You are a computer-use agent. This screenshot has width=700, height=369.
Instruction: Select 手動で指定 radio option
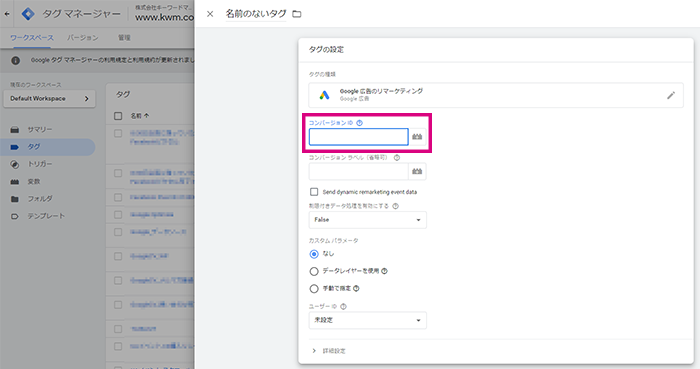point(314,289)
